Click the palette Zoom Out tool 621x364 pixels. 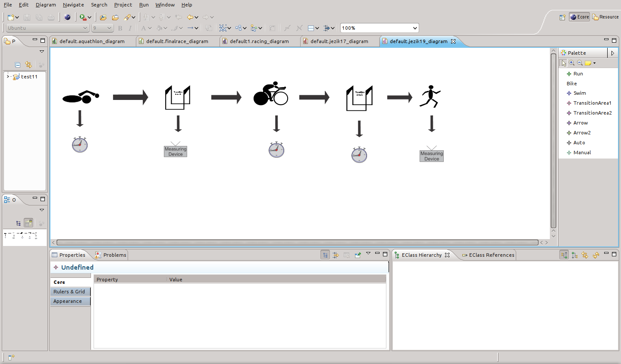pos(580,63)
